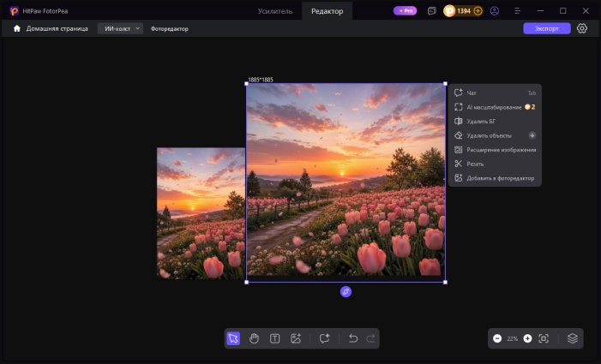The image size is (601, 364).
Task: Zoom out with the minus button
Action: click(x=497, y=338)
